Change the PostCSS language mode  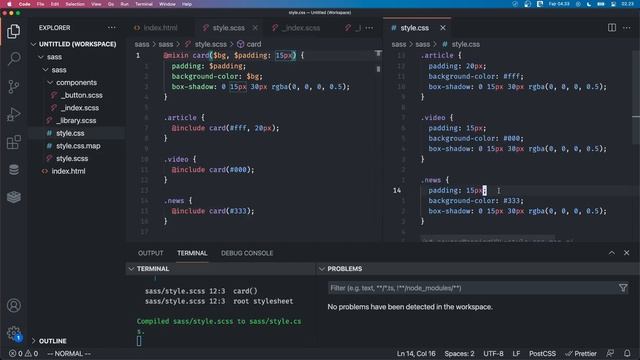[542, 353]
